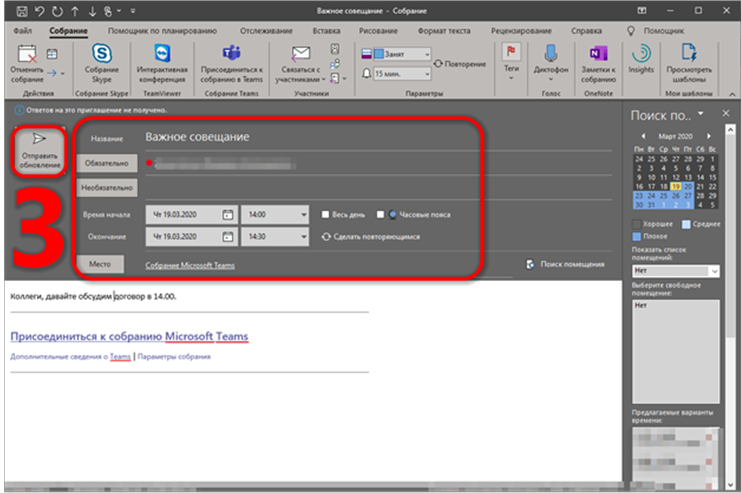Open the Format Text (Формат текста) tab

click(444, 31)
